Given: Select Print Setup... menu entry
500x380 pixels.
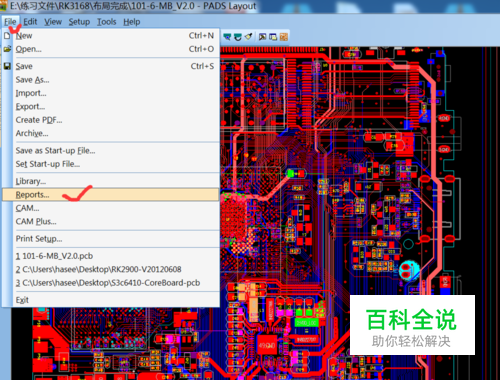Looking at the screenshot, I should click(111, 239).
